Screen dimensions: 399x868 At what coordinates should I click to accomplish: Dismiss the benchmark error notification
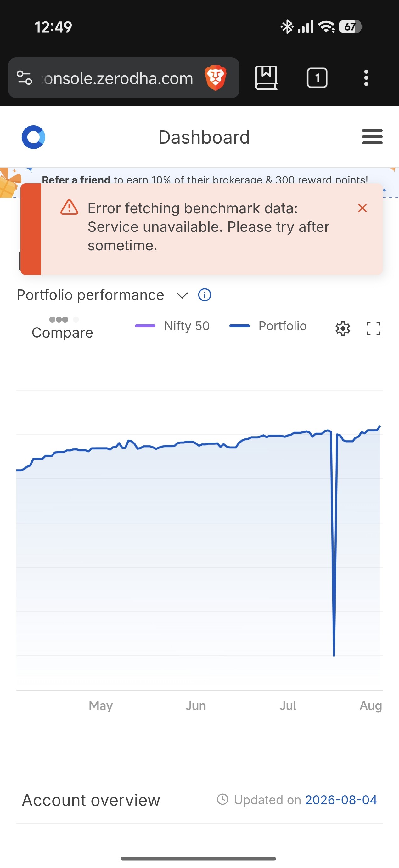click(362, 208)
